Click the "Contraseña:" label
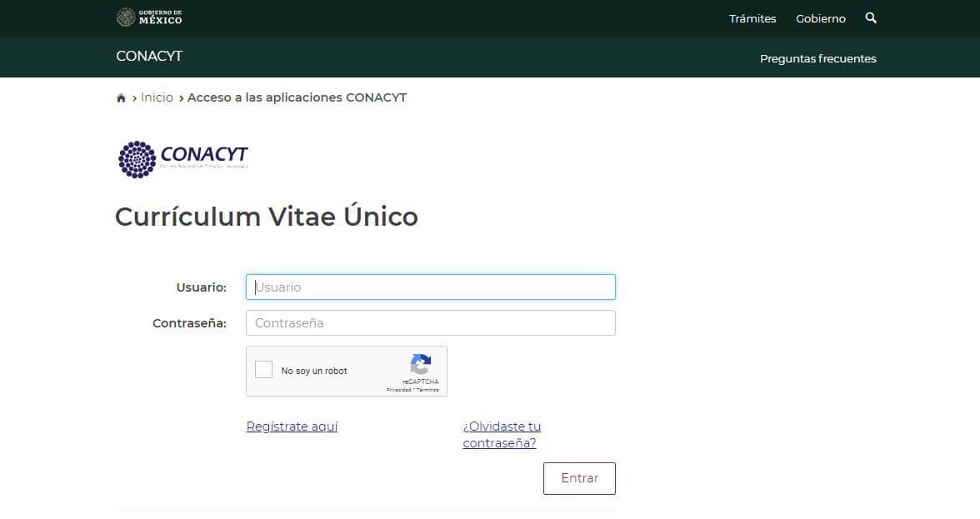Image resolution: width=980 pixels, height=519 pixels. (x=189, y=323)
